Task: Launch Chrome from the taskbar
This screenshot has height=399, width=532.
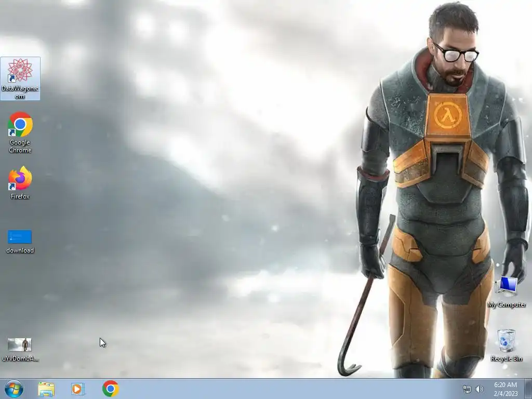Action: (x=110, y=389)
